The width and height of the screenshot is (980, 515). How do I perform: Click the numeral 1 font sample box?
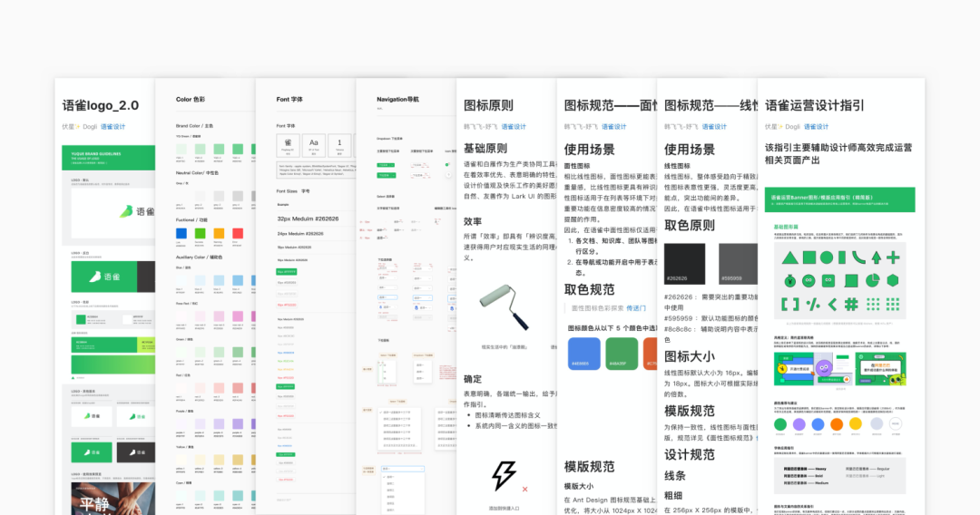(339, 145)
